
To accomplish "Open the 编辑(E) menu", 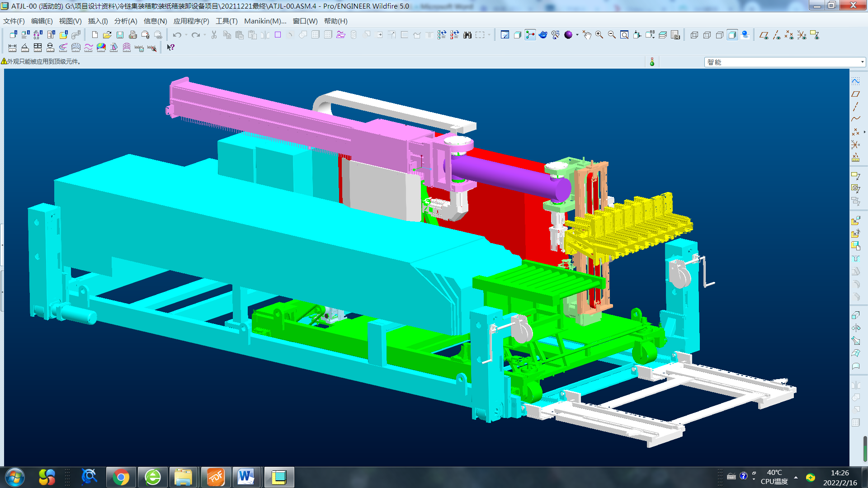I will (42, 21).
